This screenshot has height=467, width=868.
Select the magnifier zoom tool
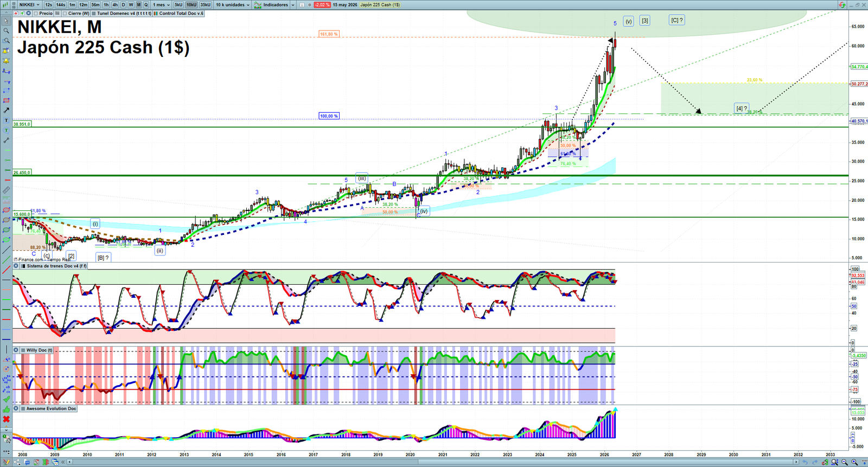tap(7, 30)
